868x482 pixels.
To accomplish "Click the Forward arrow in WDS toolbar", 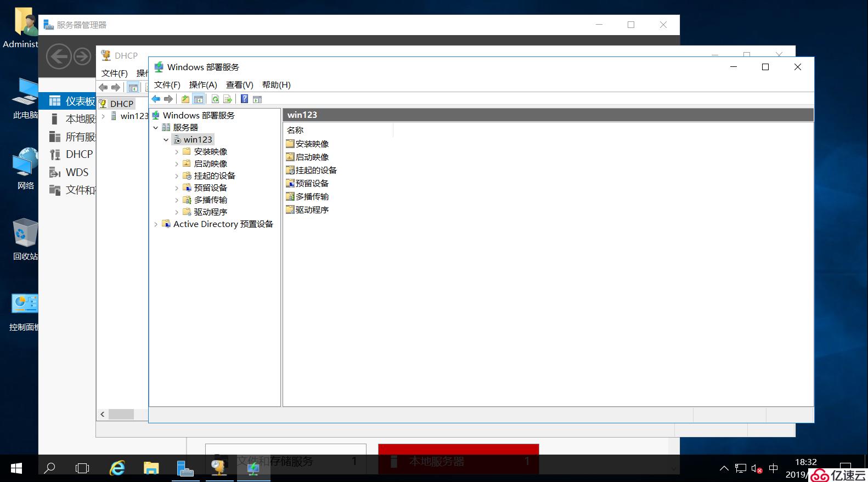I will 168,99.
